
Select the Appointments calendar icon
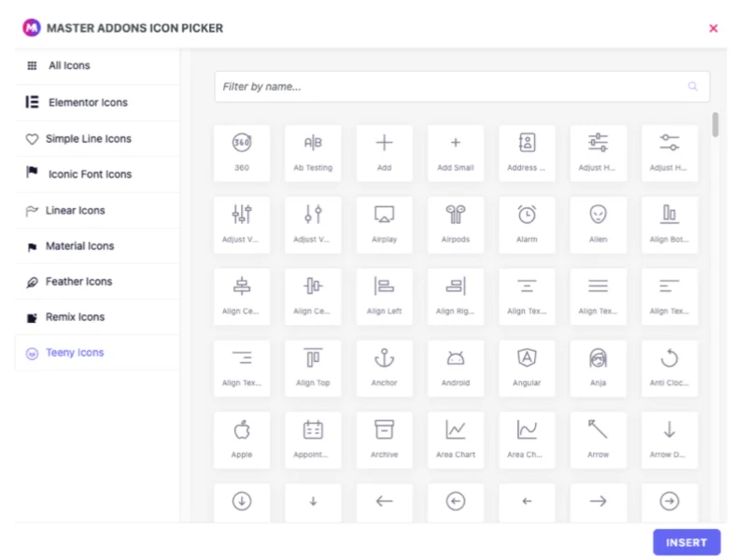[x=313, y=441]
